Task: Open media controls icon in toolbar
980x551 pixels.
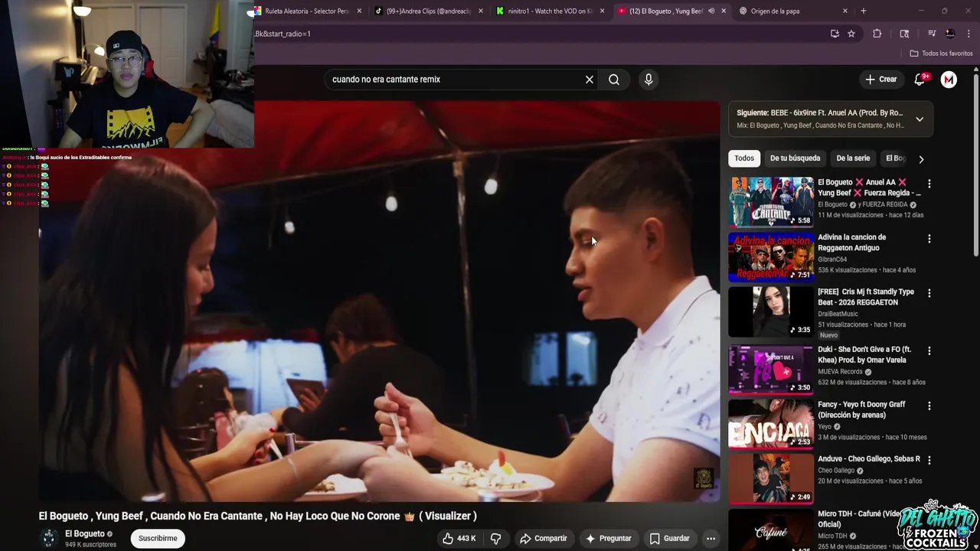Action: point(932,34)
